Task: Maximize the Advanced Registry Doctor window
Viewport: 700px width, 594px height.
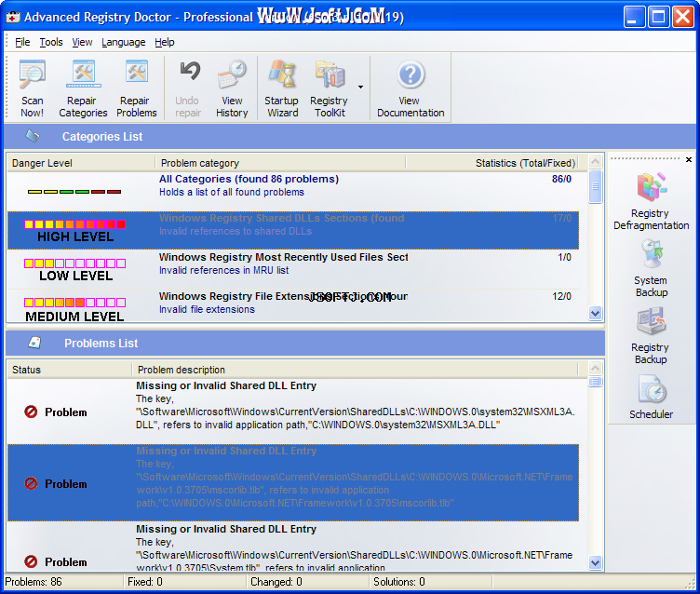Action: (658, 17)
